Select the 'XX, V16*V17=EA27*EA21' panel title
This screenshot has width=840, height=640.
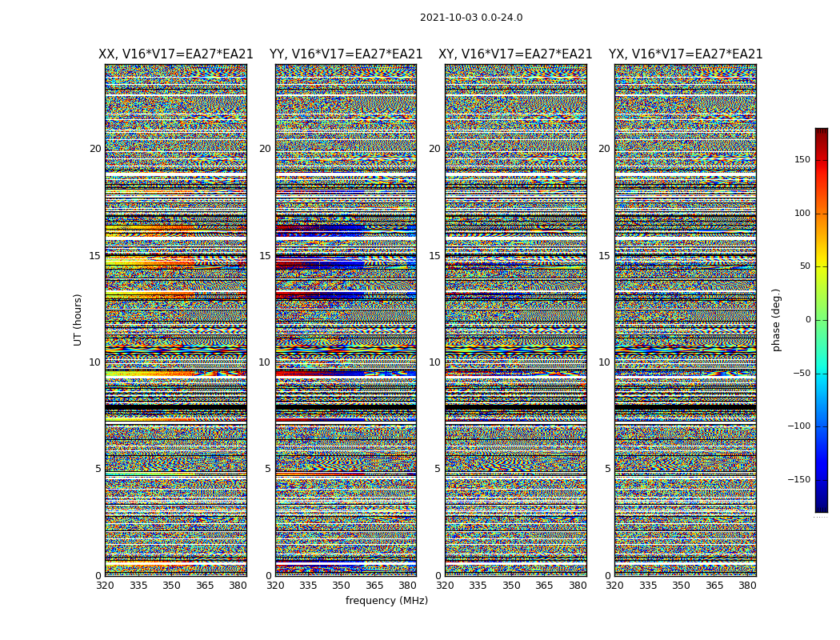[176, 54]
